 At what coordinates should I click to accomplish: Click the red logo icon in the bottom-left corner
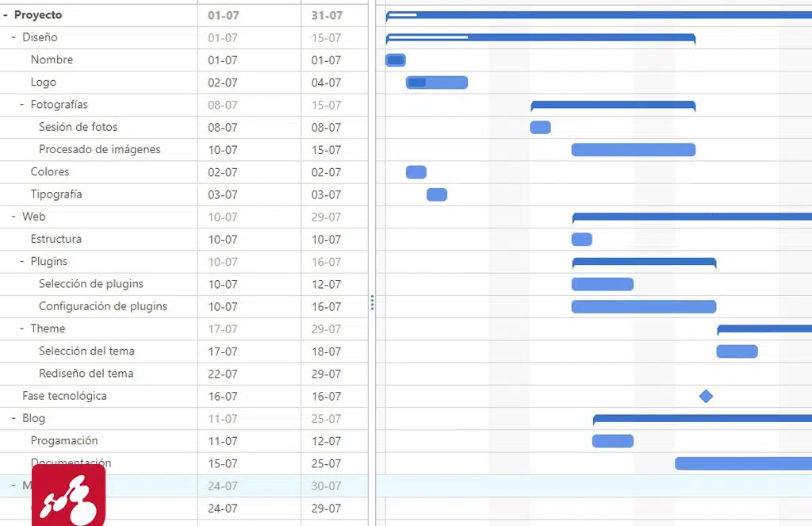[x=68, y=496]
